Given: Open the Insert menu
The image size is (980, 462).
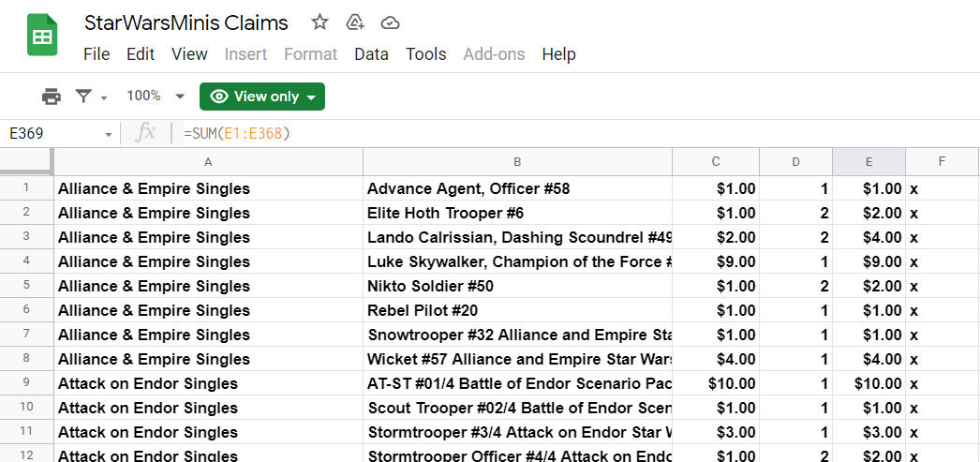Looking at the screenshot, I should (x=245, y=54).
